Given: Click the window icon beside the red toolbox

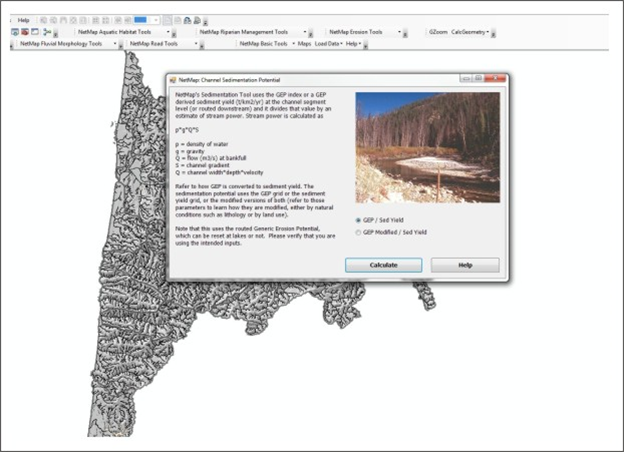Looking at the screenshot, I should (35, 32).
